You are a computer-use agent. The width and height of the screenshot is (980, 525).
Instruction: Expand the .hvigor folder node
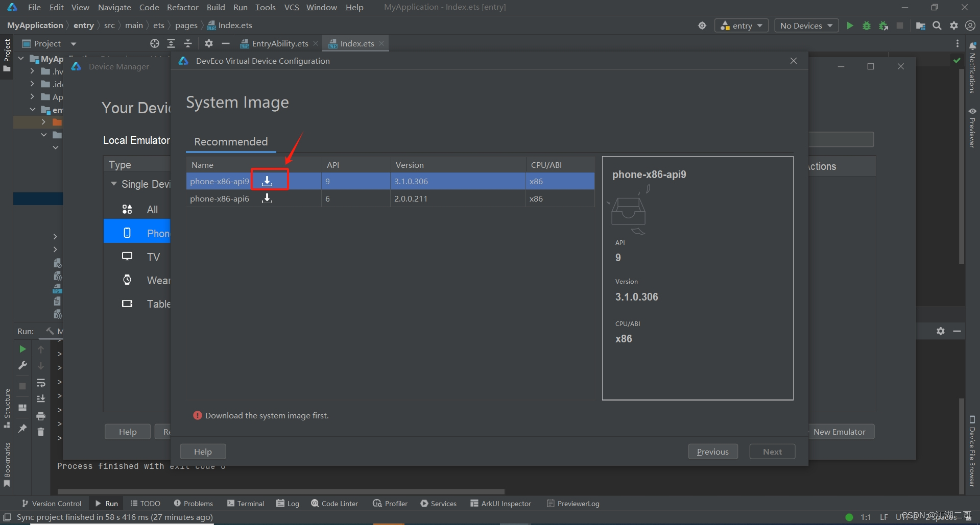(32, 71)
